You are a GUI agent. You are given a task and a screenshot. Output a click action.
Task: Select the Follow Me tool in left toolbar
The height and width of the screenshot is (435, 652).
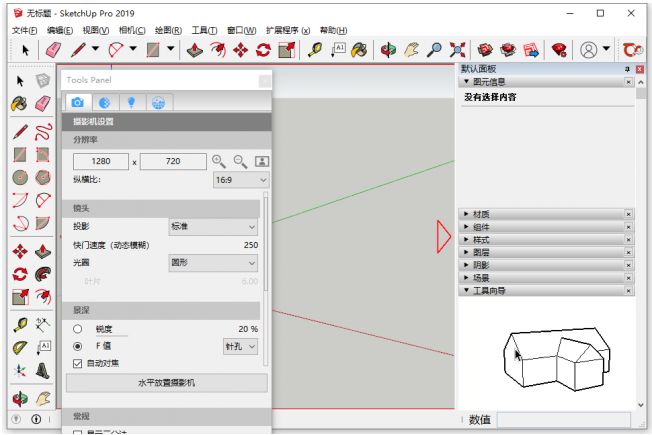[43, 274]
